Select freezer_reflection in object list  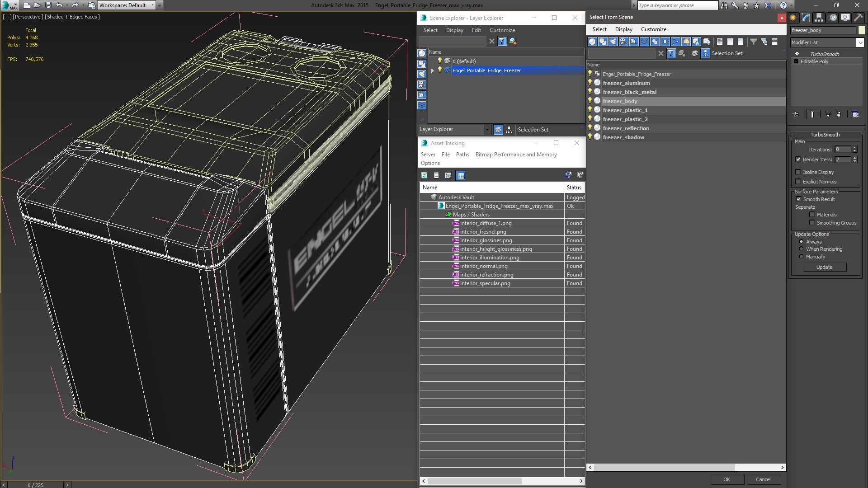(x=626, y=128)
